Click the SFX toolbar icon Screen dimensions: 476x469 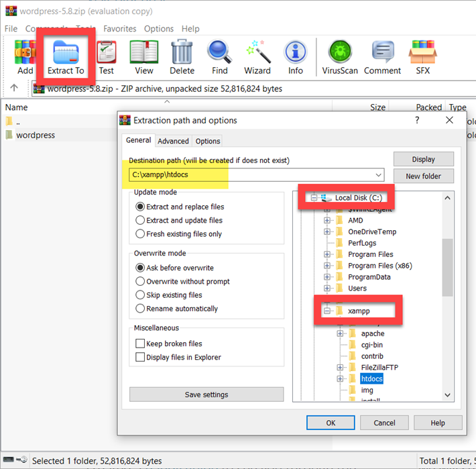tap(423, 54)
